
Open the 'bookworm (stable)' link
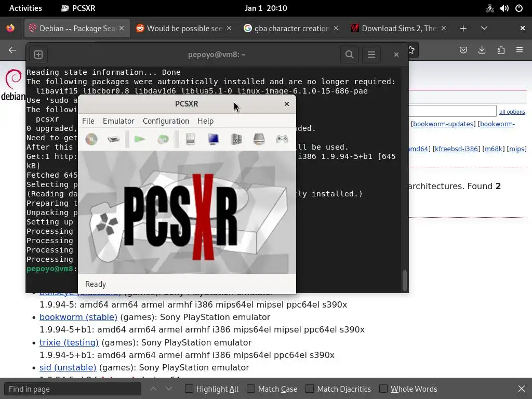coord(78,317)
